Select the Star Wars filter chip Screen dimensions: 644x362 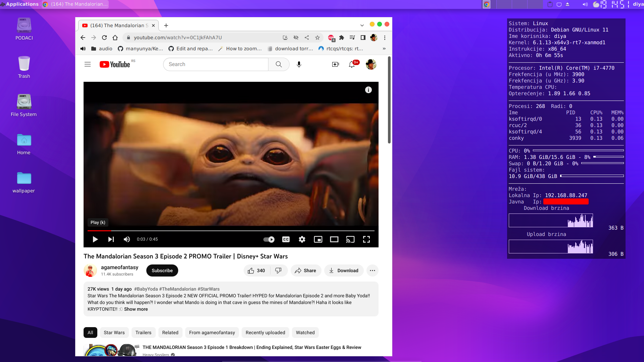[x=114, y=333]
